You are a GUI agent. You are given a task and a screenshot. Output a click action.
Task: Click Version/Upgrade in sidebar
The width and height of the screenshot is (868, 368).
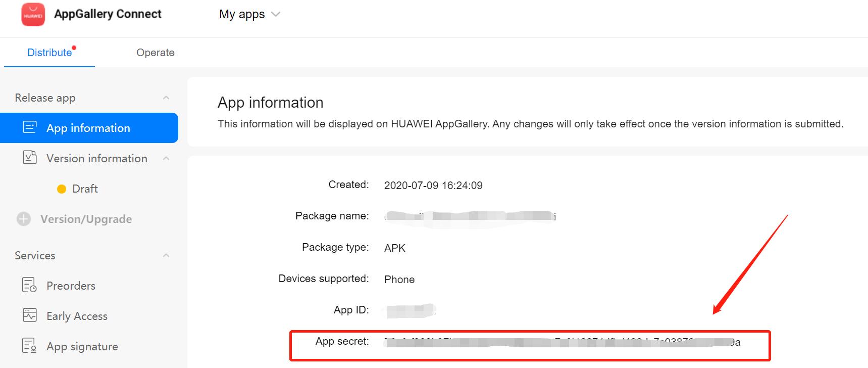click(86, 219)
